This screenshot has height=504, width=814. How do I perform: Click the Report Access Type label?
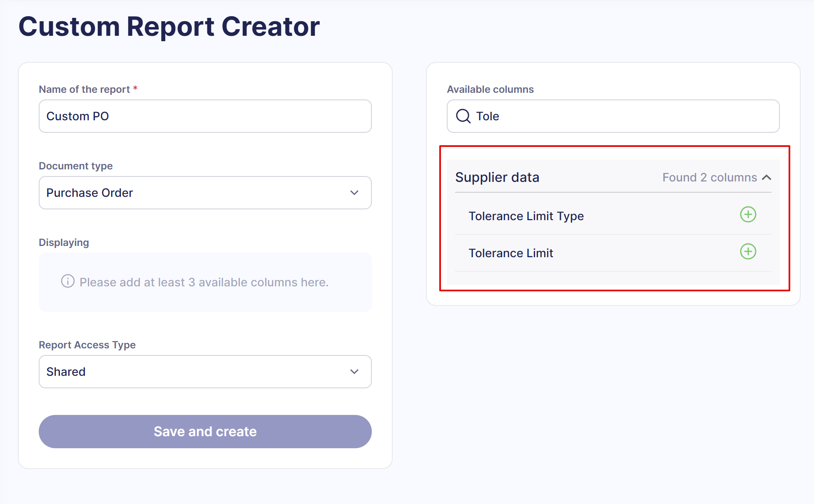[x=87, y=345]
